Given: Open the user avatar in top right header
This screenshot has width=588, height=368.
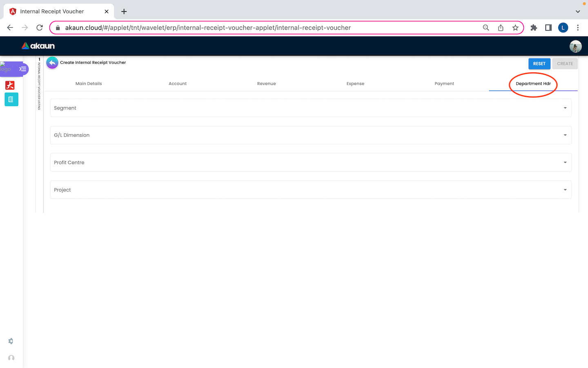Looking at the screenshot, I should click(x=575, y=46).
